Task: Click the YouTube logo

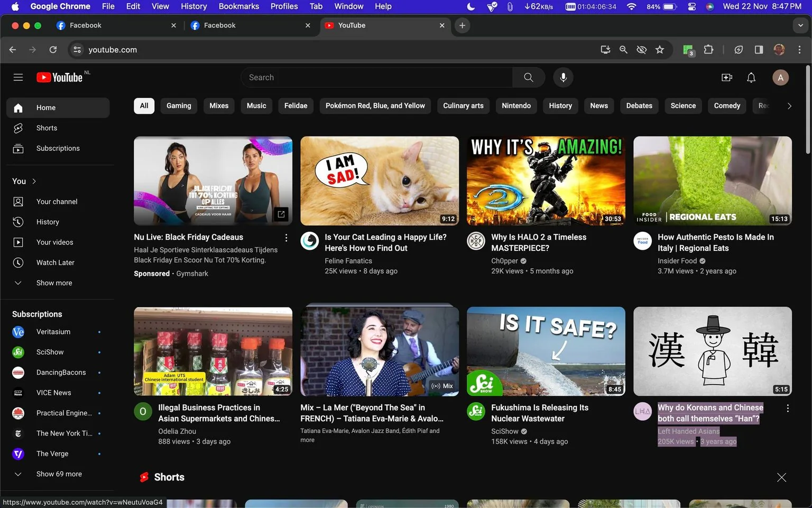Action: [x=60, y=77]
